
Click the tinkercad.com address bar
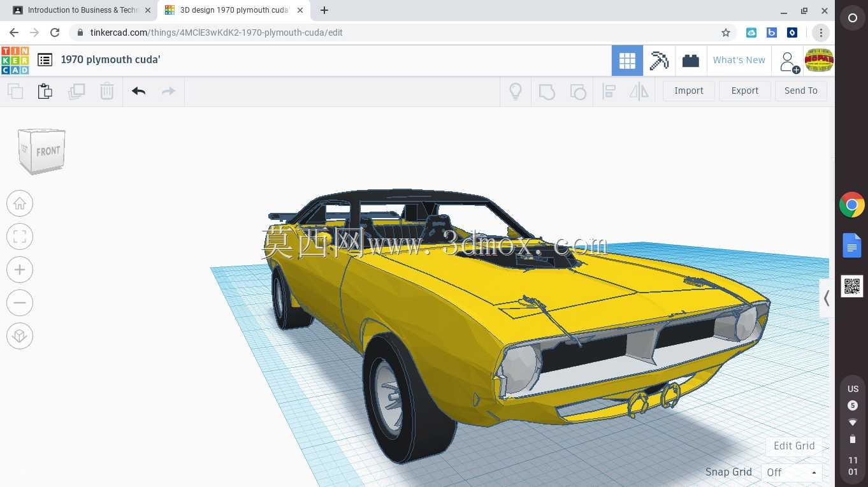tap(401, 33)
